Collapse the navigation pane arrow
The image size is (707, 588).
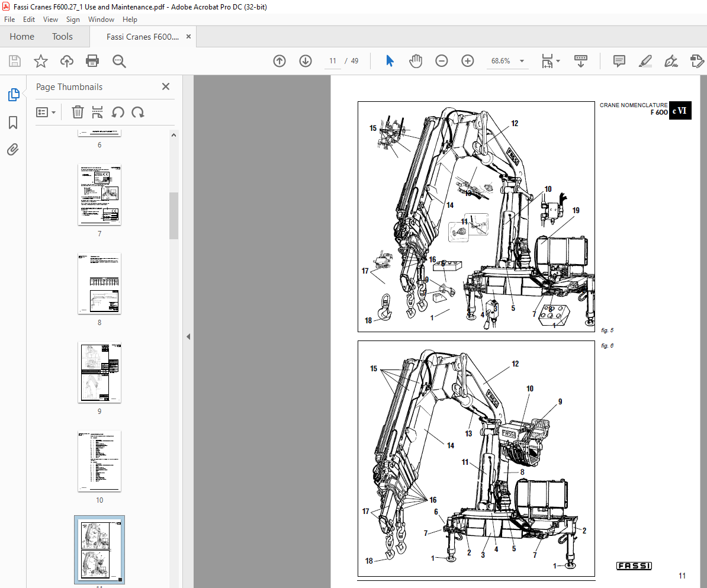[188, 336]
